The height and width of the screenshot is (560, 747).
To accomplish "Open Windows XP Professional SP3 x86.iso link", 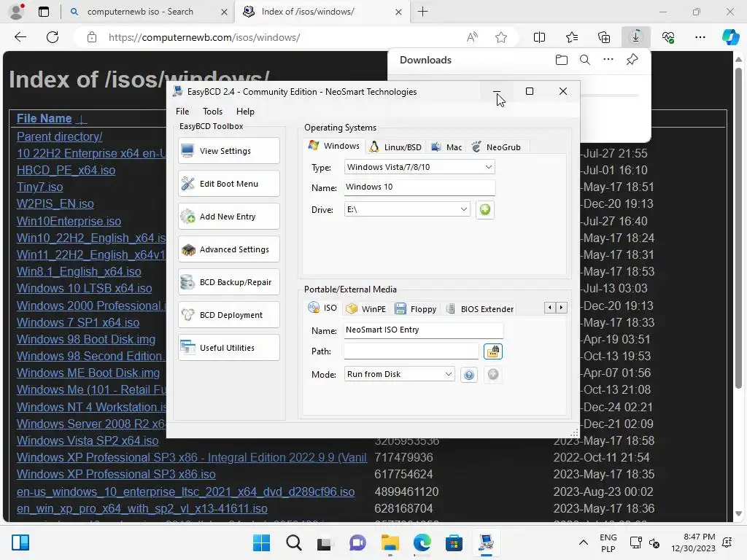I will (x=116, y=475).
